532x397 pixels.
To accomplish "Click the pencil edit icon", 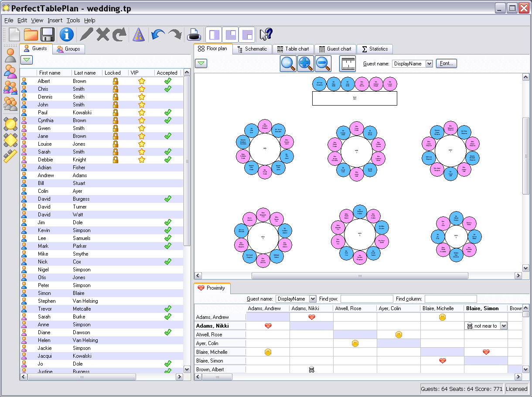I will click(x=87, y=34).
